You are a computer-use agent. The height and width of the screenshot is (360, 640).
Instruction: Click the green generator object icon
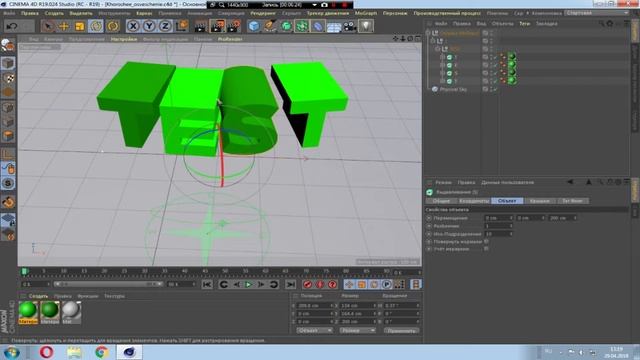coord(286,26)
